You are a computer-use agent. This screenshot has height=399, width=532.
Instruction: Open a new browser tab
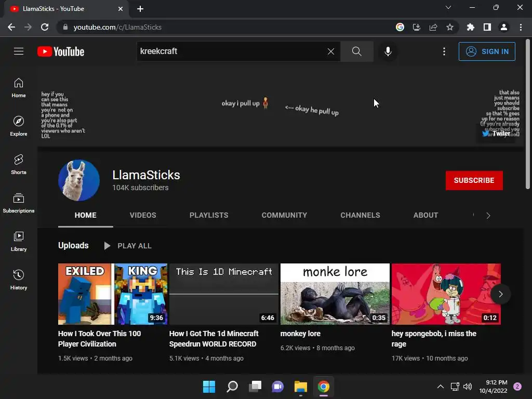(140, 9)
